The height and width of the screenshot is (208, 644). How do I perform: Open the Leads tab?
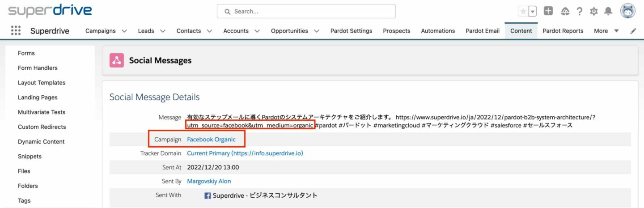point(146,31)
